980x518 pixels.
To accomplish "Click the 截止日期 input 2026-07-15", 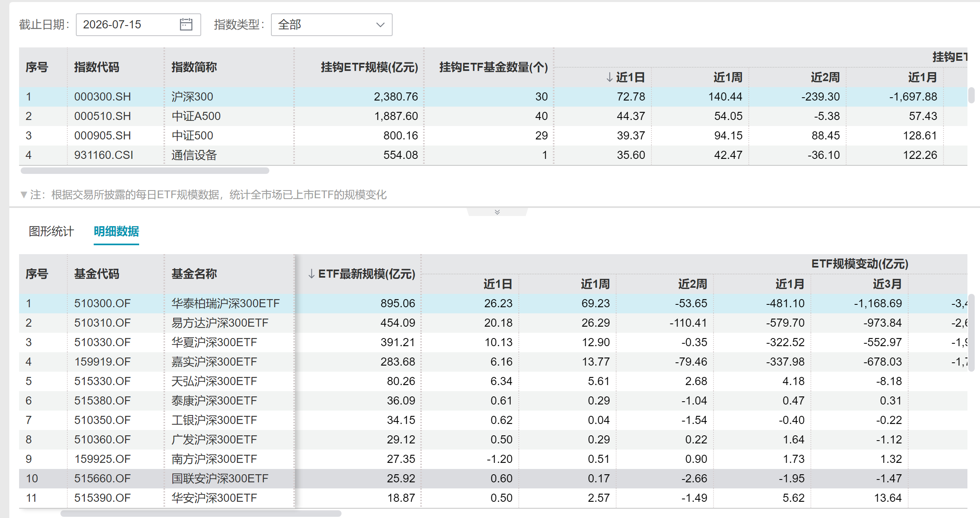I will (x=138, y=25).
